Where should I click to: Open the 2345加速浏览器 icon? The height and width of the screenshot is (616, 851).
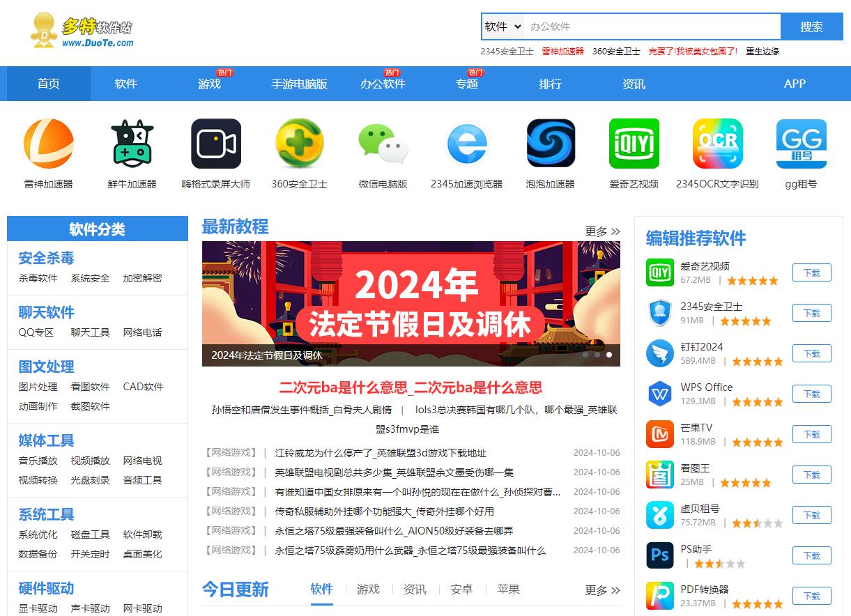click(467, 144)
